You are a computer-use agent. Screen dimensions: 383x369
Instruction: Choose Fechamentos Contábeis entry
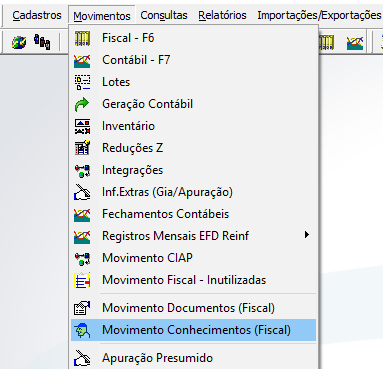[193, 214]
